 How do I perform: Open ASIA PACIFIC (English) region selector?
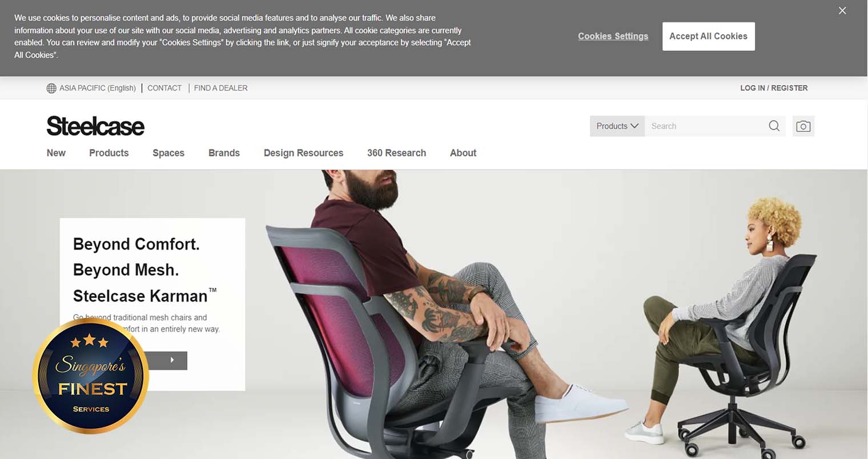(x=98, y=88)
